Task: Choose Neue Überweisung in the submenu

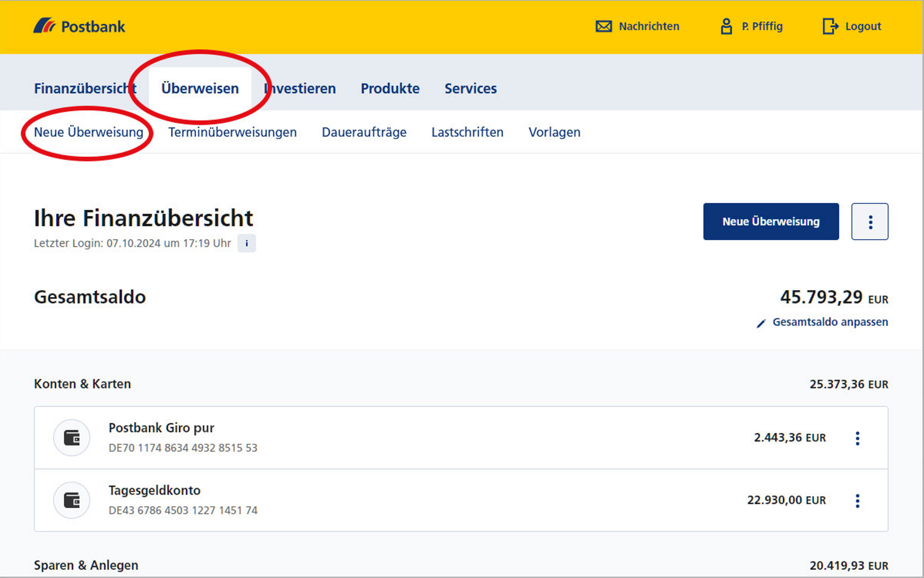Action: pyautogui.click(x=88, y=132)
